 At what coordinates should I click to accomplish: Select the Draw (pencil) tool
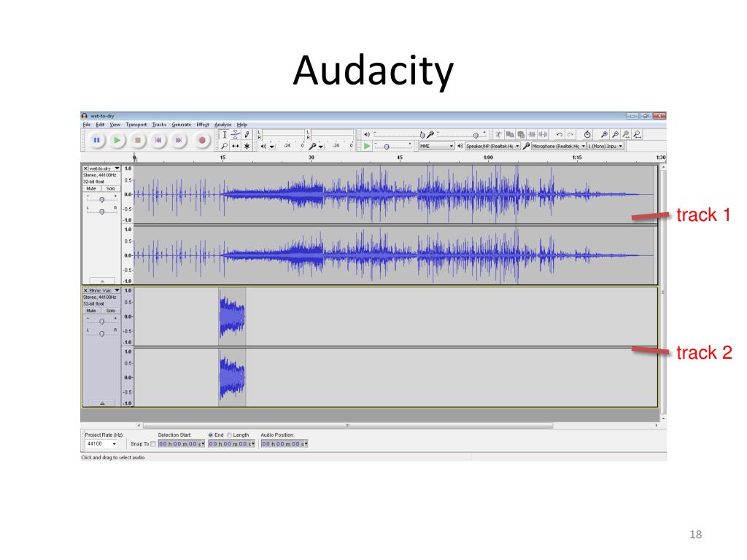[x=247, y=135]
